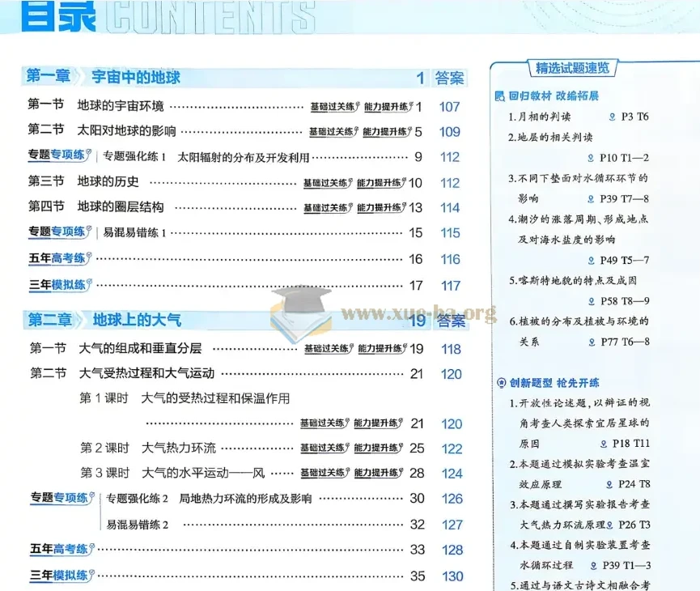Click the pin icon beside P26 T3
Viewport: 700px width, 591px height.
tap(610, 525)
